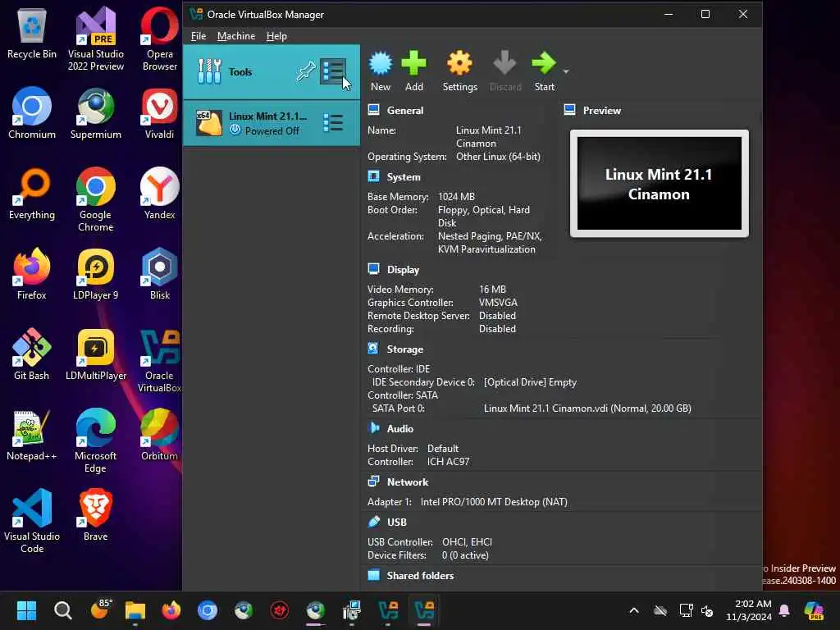The height and width of the screenshot is (630, 840).
Task: Click the Preview panel header
Action: (x=602, y=111)
